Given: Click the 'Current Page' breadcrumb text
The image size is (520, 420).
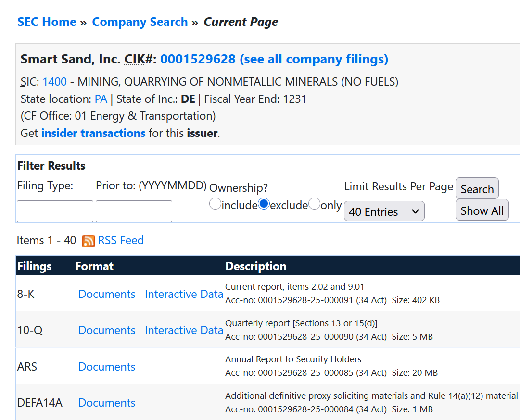Looking at the screenshot, I should point(241,22).
